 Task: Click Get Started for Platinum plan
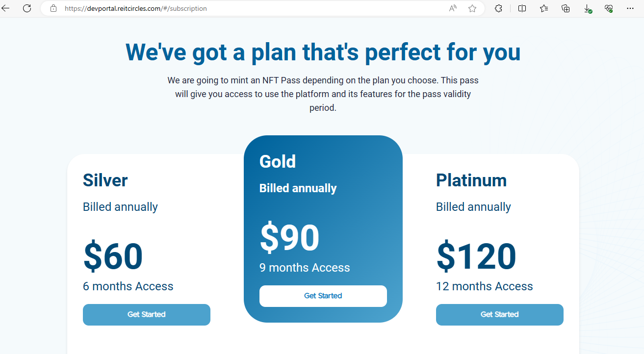click(x=499, y=315)
